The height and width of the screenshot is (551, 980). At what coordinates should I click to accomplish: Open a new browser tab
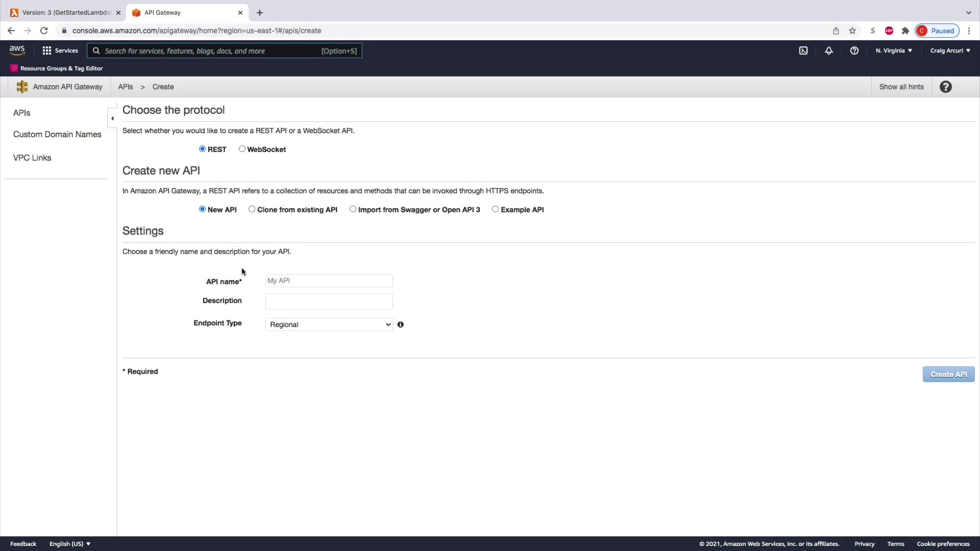tap(260, 12)
